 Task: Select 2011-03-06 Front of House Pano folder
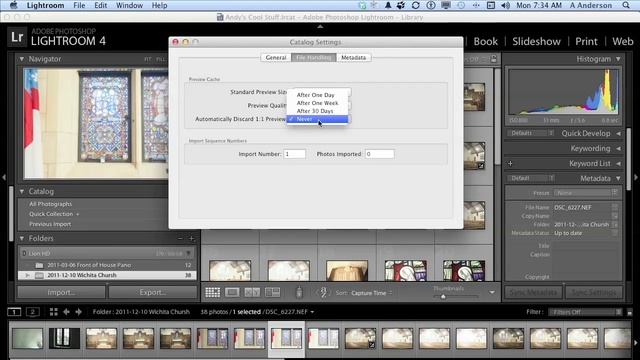point(107,265)
